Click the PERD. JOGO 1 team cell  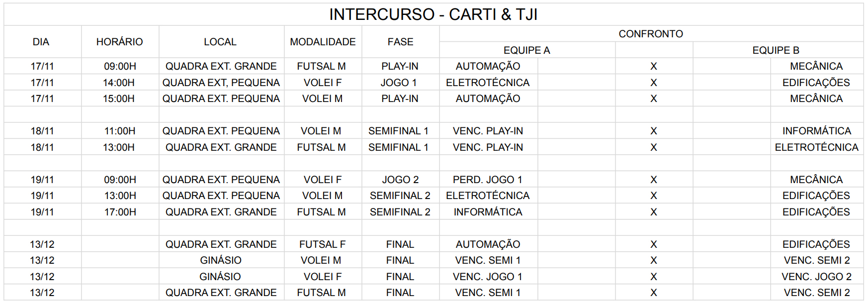pyautogui.click(x=487, y=180)
